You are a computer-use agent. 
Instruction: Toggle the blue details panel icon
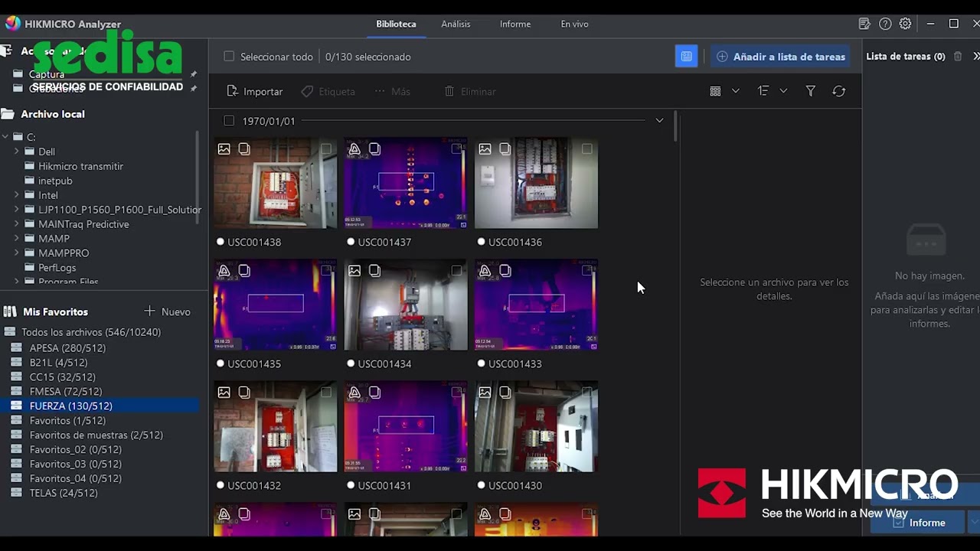click(686, 57)
